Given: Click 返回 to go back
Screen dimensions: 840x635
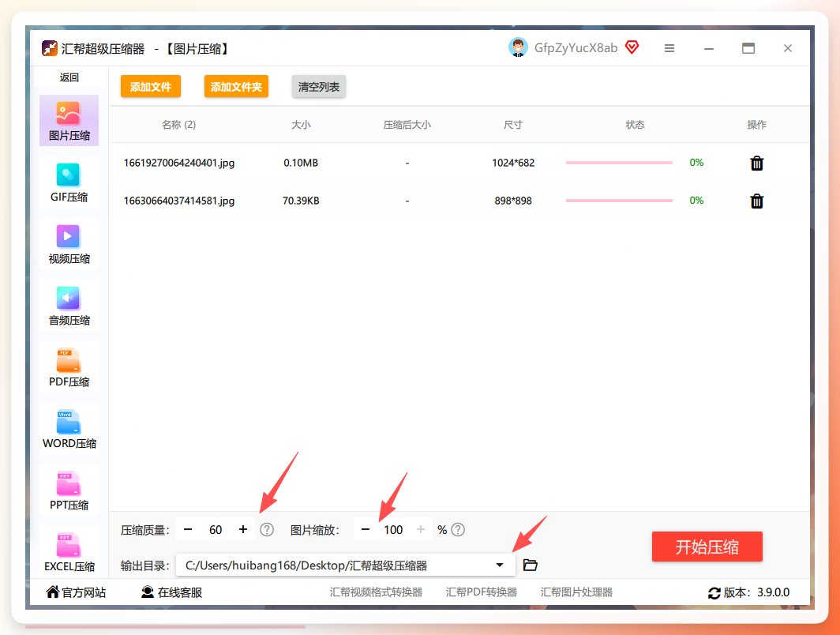Looking at the screenshot, I should (69, 77).
